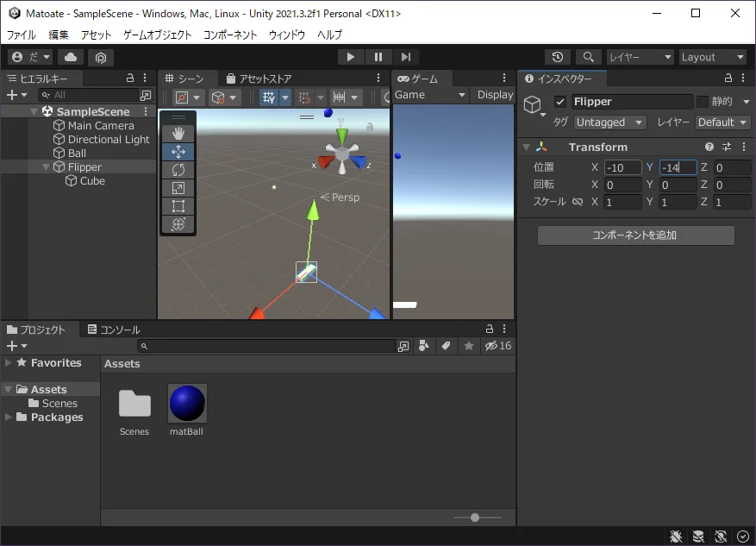The width and height of the screenshot is (756, 546).
Task: Open the hierarchy search scene picker icon
Action: pos(145,96)
